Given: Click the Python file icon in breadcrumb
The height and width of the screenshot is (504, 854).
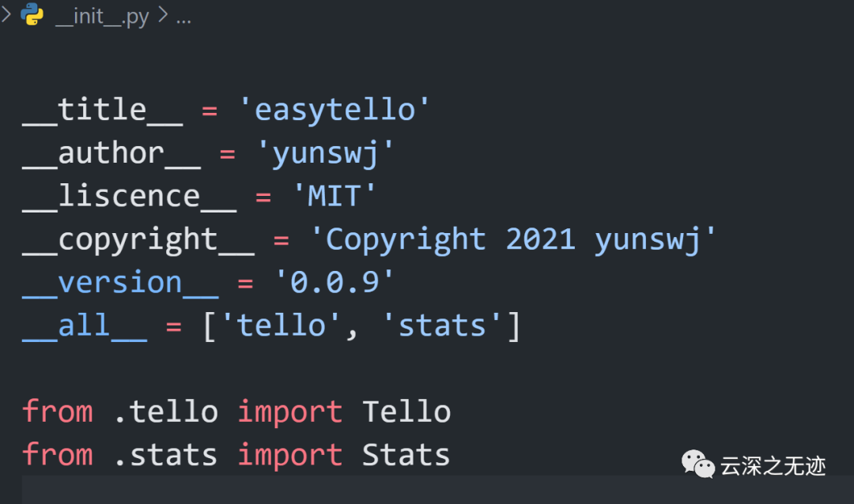Looking at the screenshot, I should point(32,16).
